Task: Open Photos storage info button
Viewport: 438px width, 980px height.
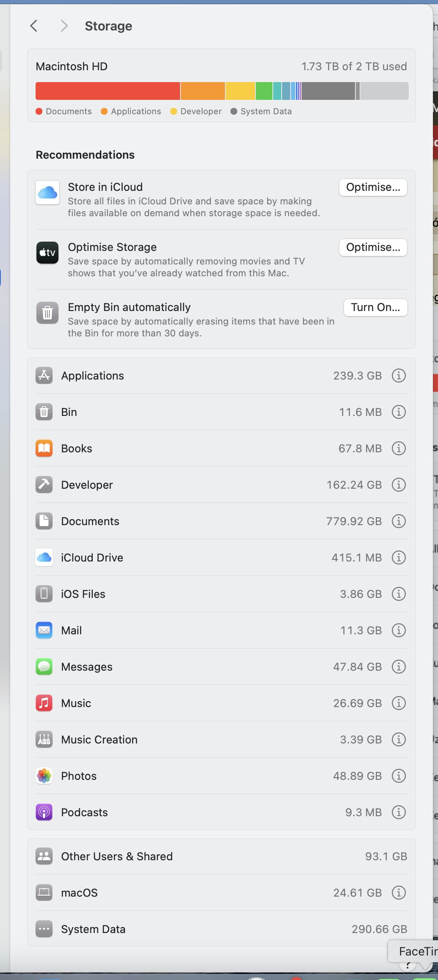Action: point(399,776)
